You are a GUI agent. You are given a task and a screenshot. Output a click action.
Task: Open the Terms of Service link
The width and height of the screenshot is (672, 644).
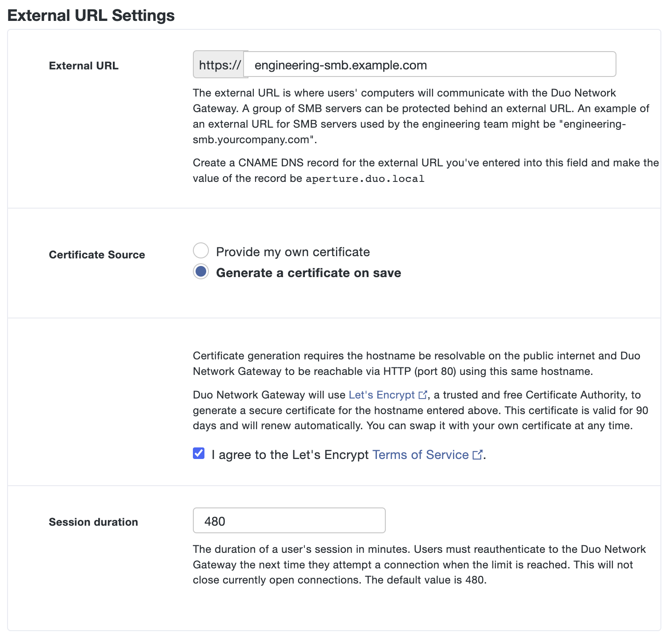421,455
